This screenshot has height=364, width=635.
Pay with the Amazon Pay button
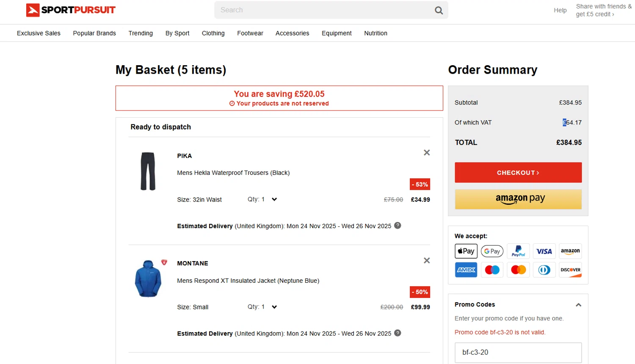518,199
